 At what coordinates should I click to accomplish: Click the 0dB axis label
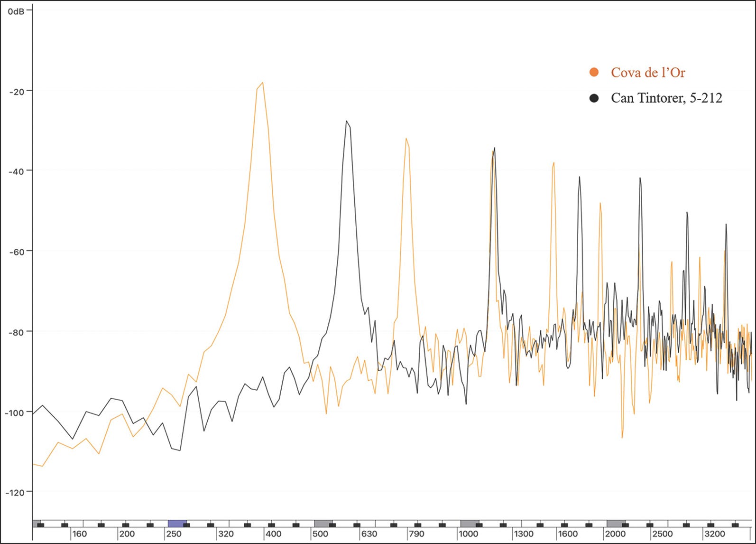pos(16,11)
